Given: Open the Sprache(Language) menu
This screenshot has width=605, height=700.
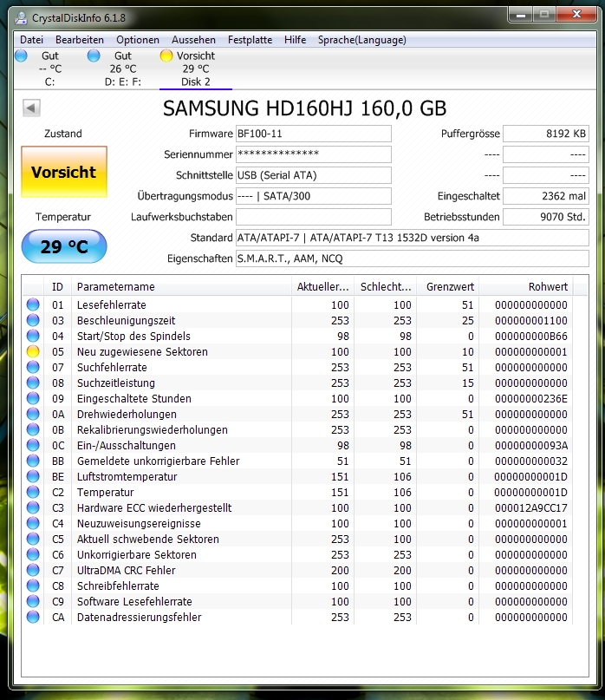Looking at the screenshot, I should tap(361, 40).
